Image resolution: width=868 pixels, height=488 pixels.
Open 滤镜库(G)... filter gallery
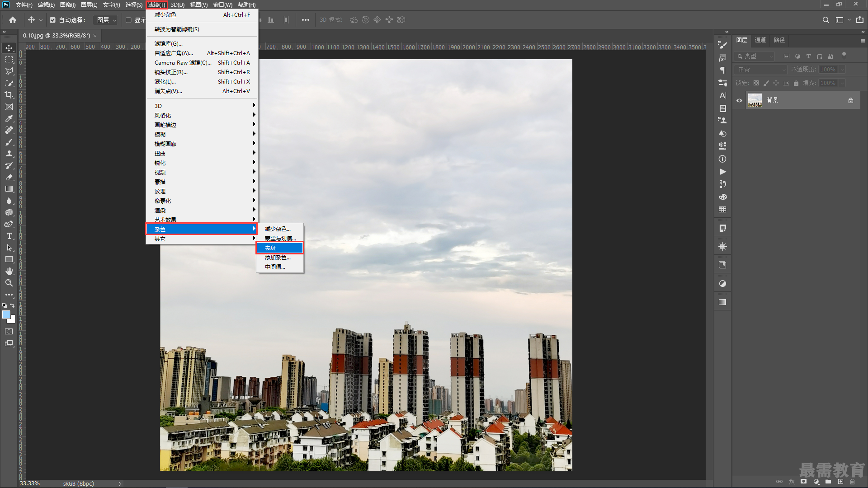pyautogui.click(x=202, y=43)
